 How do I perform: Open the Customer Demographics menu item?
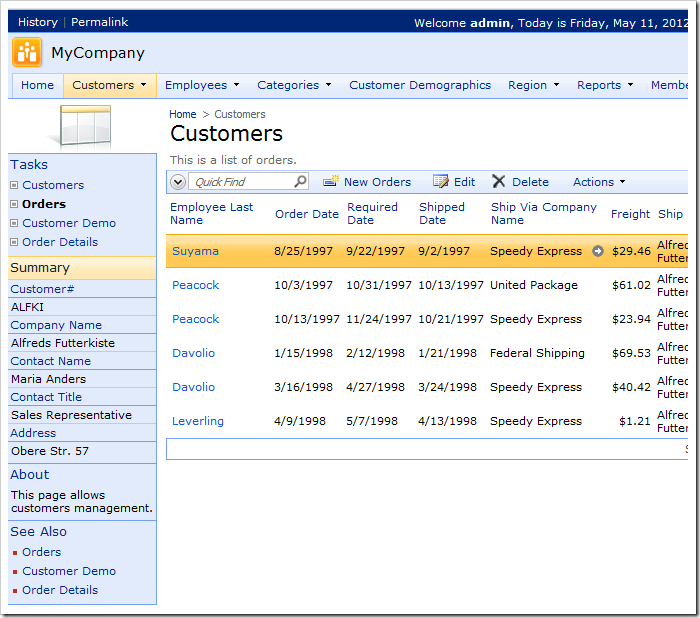[x=420, y=85]
